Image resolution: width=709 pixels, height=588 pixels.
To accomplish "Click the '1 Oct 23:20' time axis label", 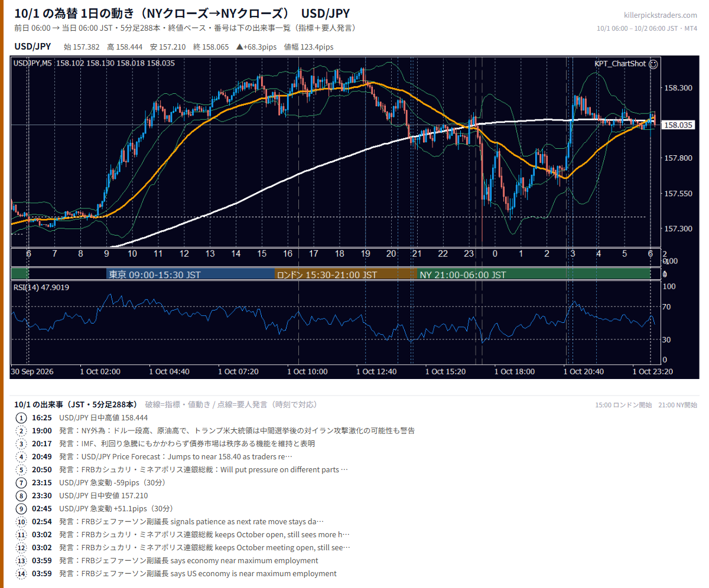I will coord(653,371).
